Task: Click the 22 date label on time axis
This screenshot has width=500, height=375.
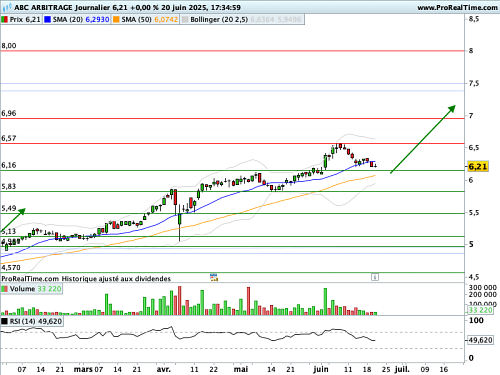Action: (x=214, y=369)
